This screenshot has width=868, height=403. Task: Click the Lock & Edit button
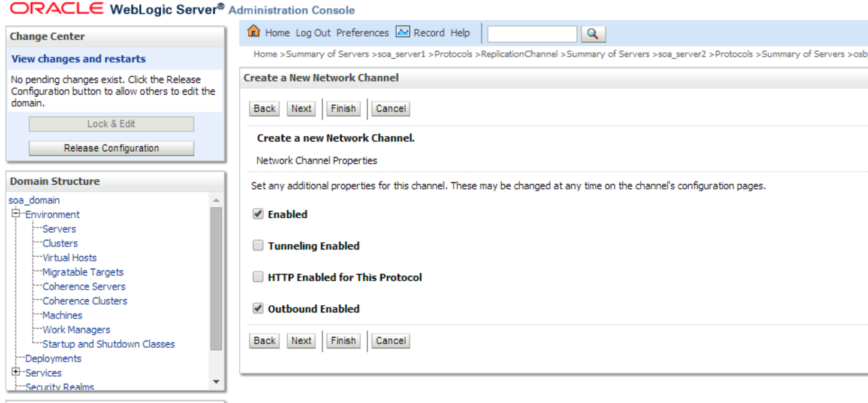(111, 124)
